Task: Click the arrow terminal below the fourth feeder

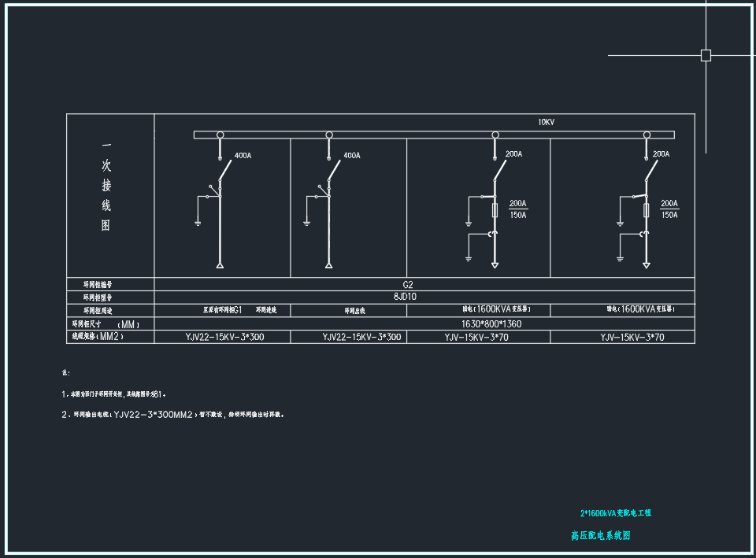Action: point(646,265)
